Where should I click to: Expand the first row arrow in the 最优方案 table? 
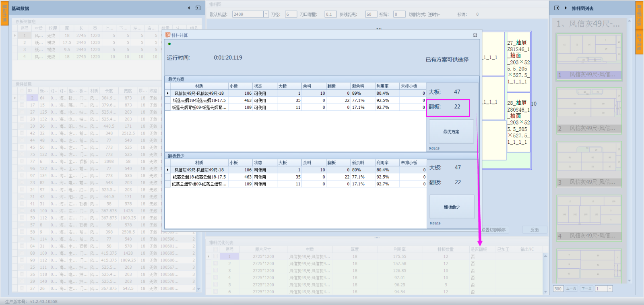coord(168,93)
